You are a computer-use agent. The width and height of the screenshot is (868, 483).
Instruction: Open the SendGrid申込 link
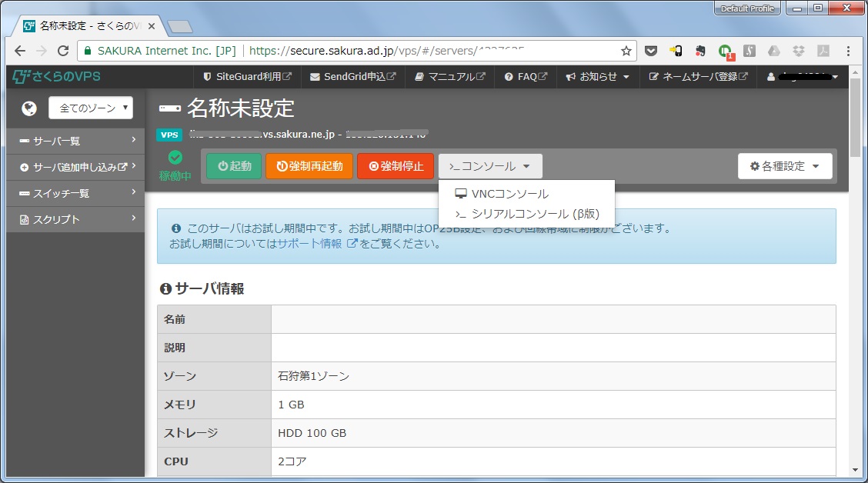point(352,77)
